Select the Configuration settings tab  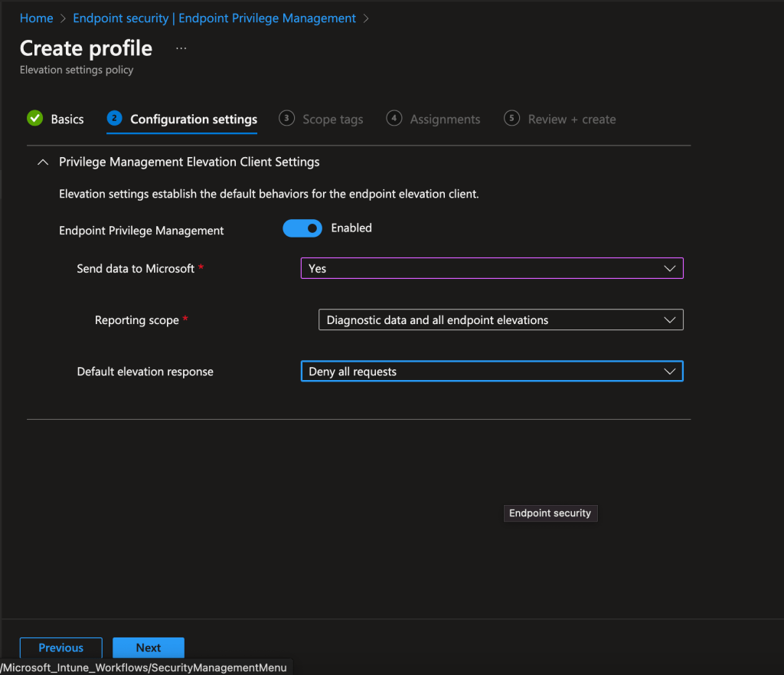194,120
